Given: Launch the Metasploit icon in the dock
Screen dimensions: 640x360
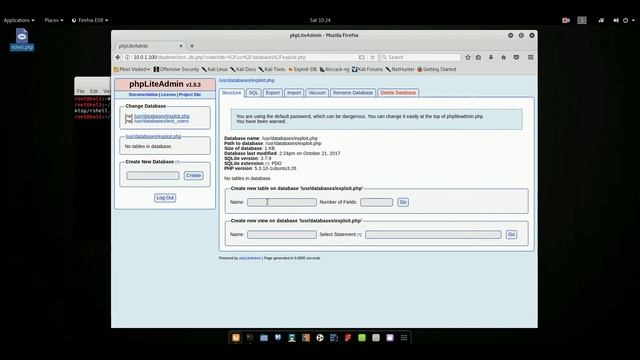Looking at the screenshot, I should (x=278, y=338).
